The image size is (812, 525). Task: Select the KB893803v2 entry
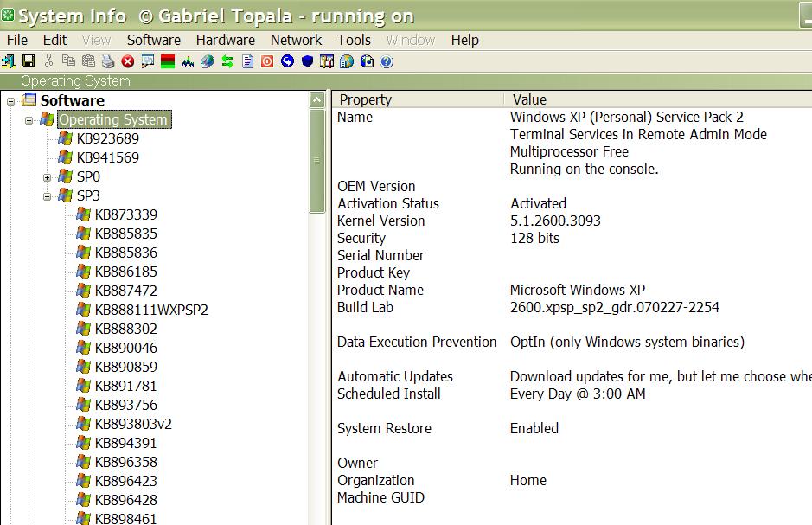pos(133,424)
